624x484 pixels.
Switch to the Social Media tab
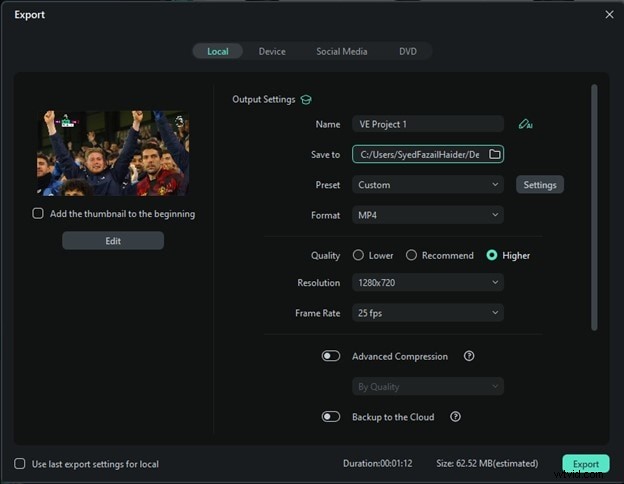tap(341, 51)
